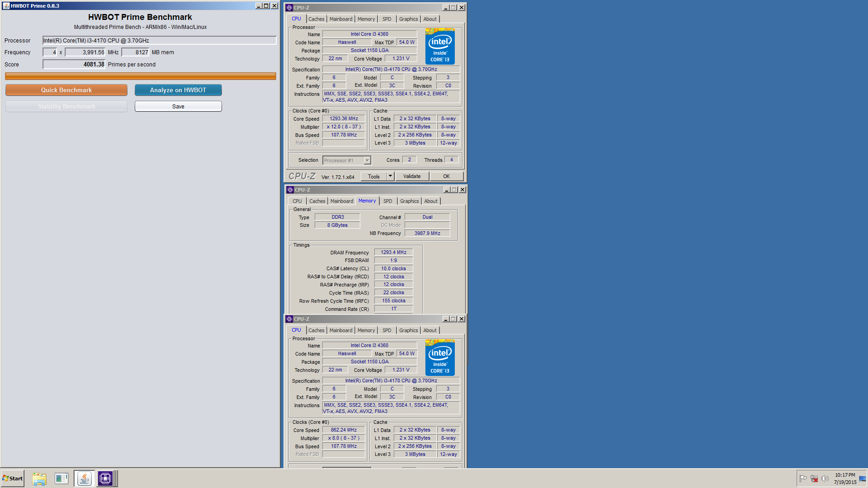Screen dimensions: 868x488
Task: Open Caches tab in bottom CPU-Z window
Action: pyautogui.click(x=316, y=330)
